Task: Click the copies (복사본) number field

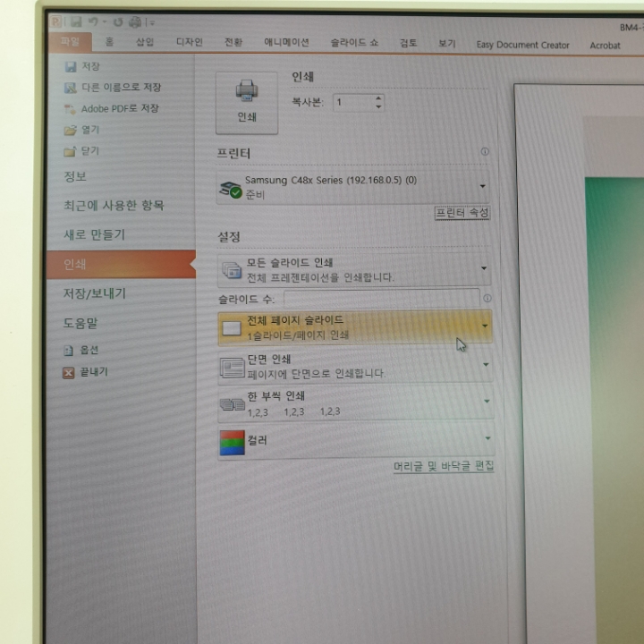Action: pos(353,102)
